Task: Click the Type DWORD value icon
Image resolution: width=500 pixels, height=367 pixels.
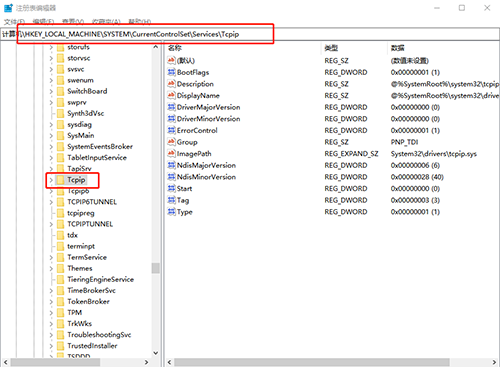Action: [x=171, y=212]
